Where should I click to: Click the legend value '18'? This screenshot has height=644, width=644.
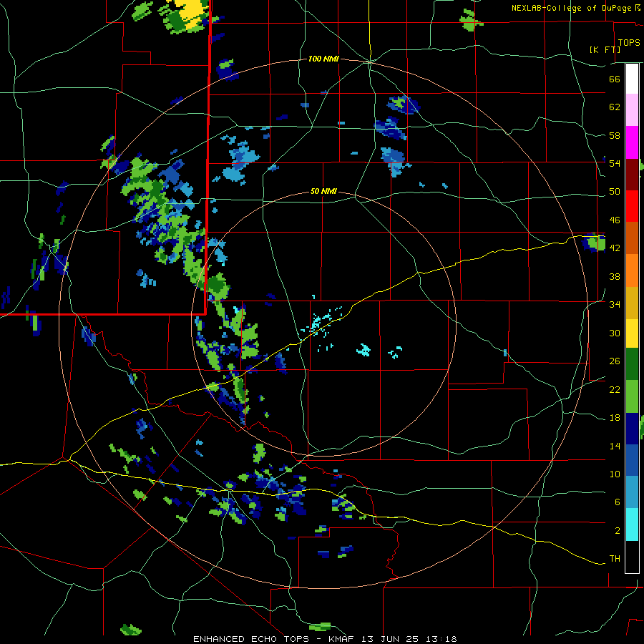tap(615, 418)
